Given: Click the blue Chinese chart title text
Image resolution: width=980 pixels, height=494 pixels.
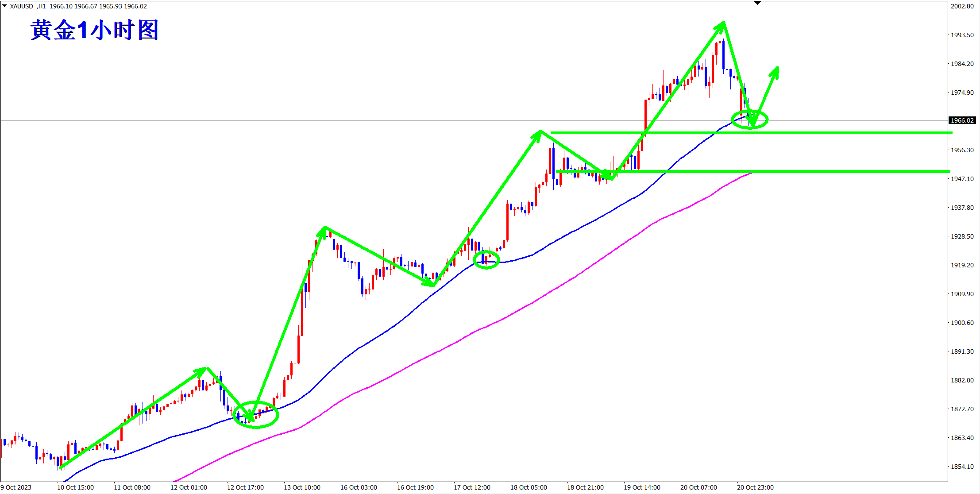Looking at the screenshot, I should [x=94, y=30].
